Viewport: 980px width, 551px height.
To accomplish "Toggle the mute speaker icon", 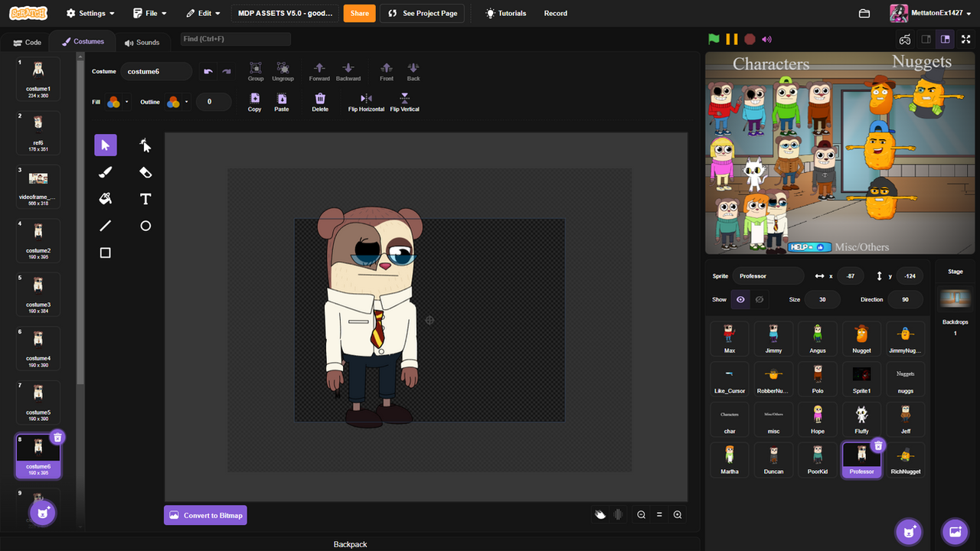I will tap(767, 39).
